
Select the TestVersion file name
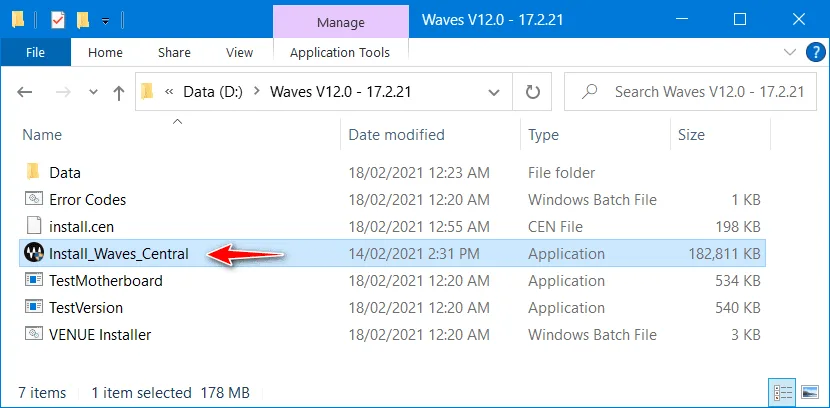[x=86, y=307]
